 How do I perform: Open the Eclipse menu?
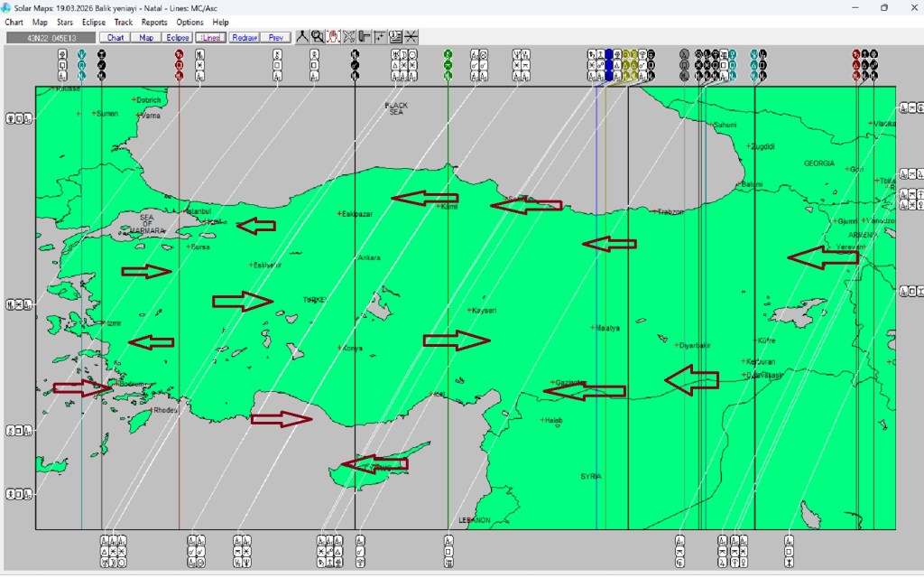pyautogui.click(x=93, y=22)
